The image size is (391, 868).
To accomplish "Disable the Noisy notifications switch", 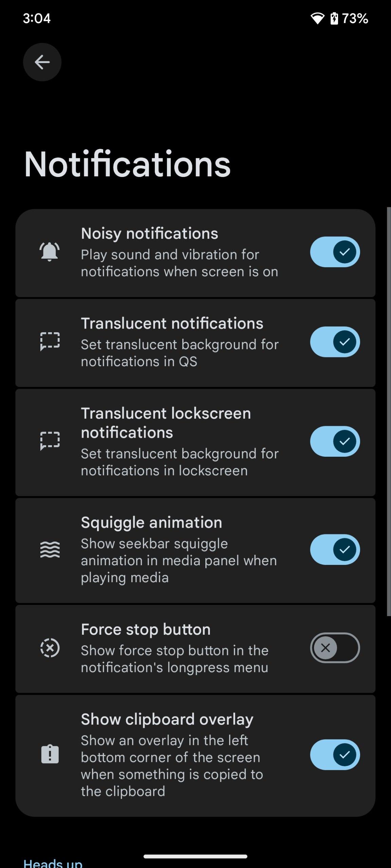I will click(335, 252).
